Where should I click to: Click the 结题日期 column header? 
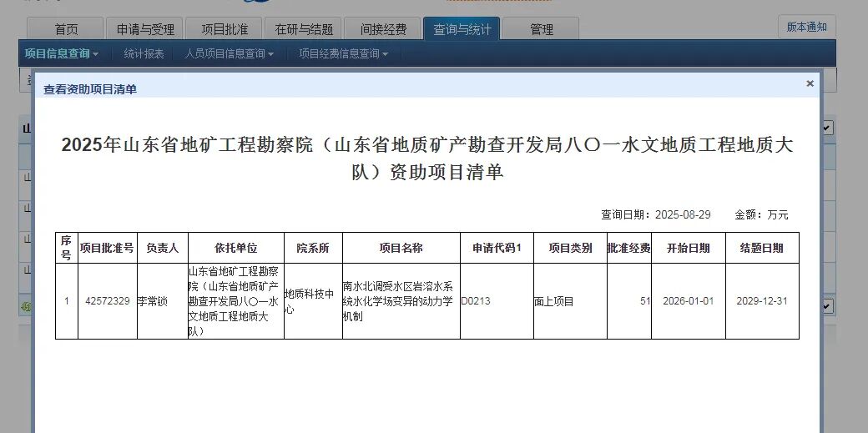click(762, 248)
